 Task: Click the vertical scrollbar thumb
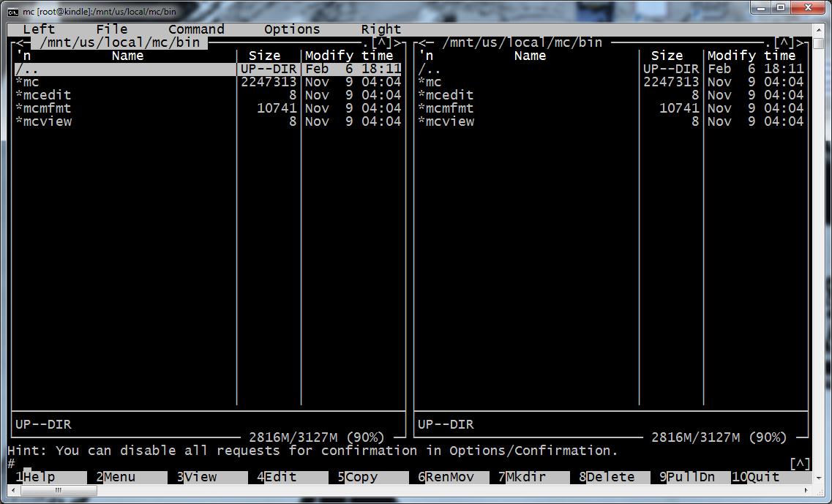tap(819, 43)
